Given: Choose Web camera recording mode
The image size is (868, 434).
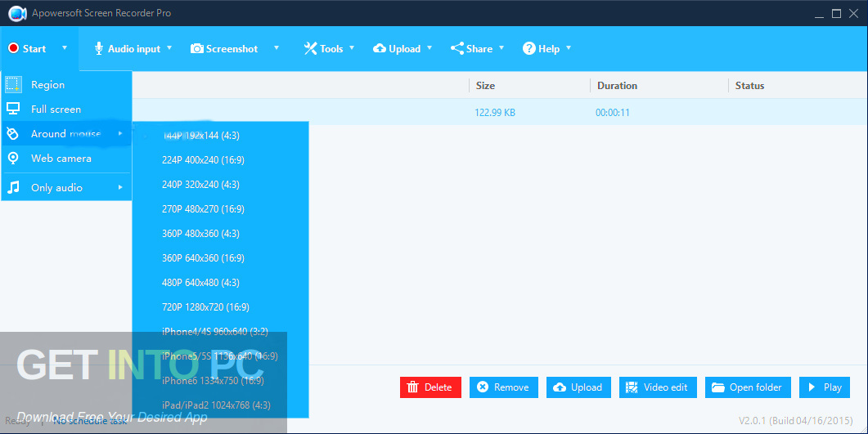Looking at the screenshot, I should (66, 158).
